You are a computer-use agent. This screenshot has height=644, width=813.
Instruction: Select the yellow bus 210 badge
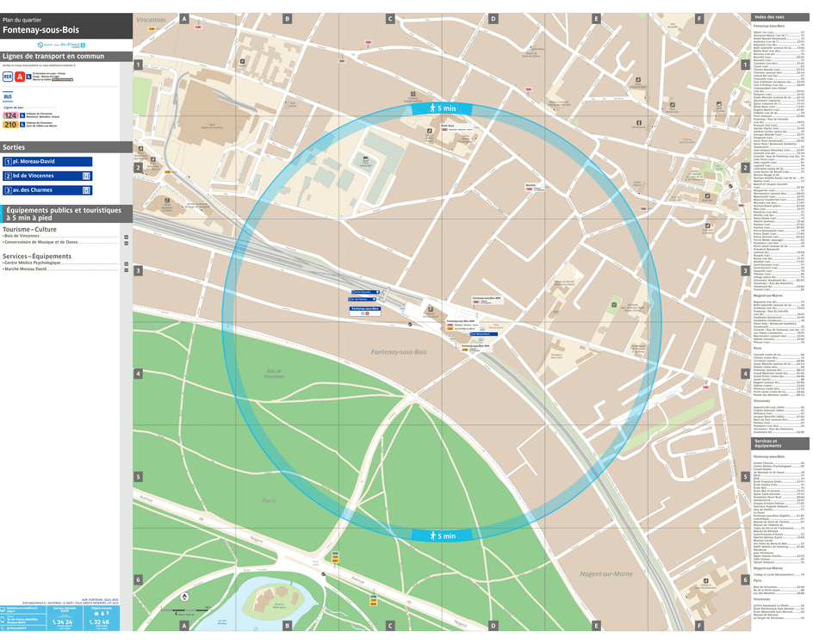pos(10,125)
